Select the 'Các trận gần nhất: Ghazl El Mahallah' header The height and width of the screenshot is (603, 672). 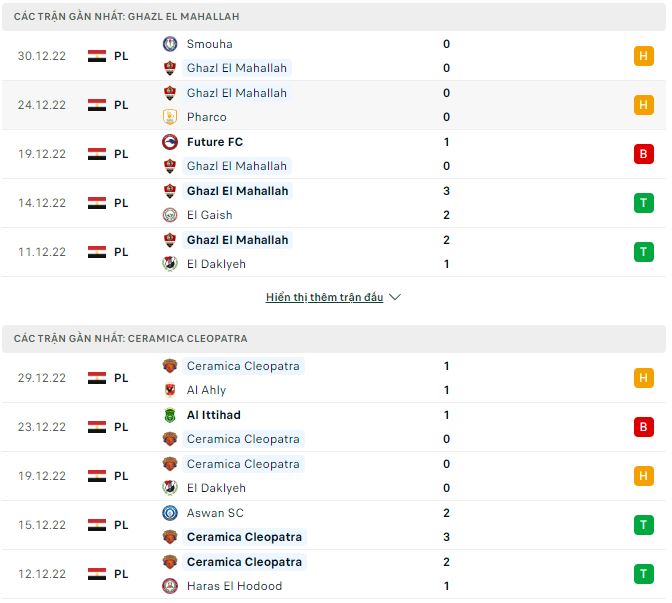click(x=126, y=17)
